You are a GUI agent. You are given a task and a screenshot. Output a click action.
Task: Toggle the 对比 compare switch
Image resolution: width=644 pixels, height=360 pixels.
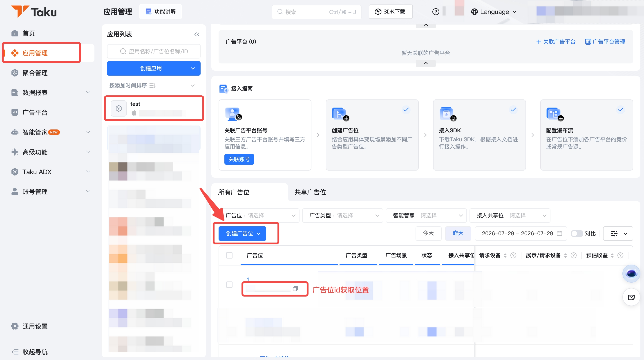tap(577, 233)
